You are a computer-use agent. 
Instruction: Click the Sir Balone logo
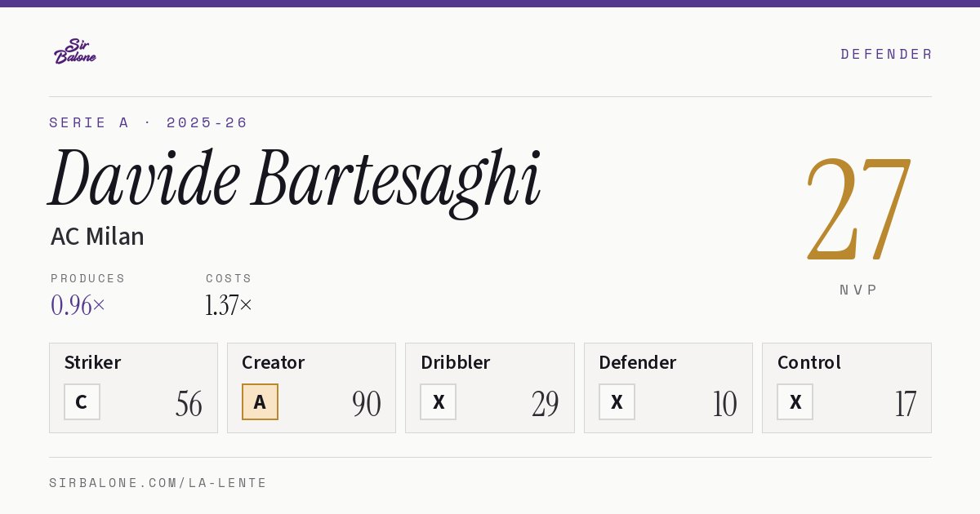click(x=75, y=51)
